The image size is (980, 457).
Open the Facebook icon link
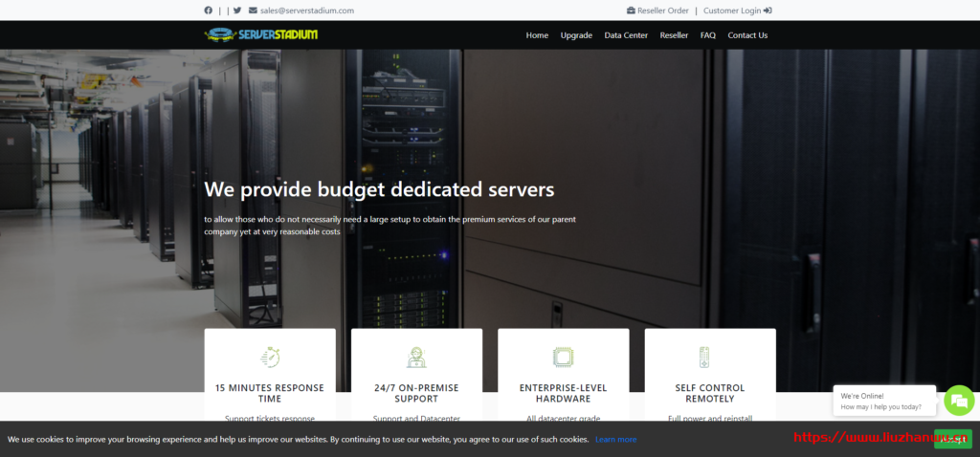pyautogui.click(x=209, y=11)
